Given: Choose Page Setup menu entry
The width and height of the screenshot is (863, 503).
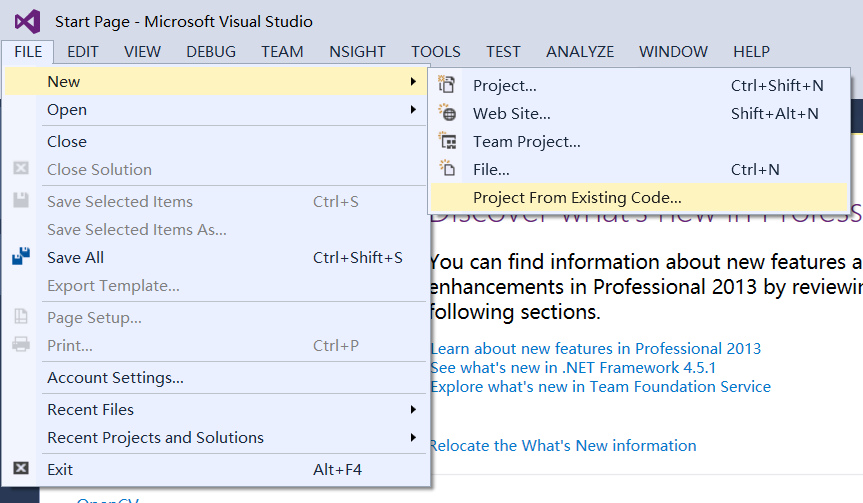Looking at the screenshot, I should point(217,318).
